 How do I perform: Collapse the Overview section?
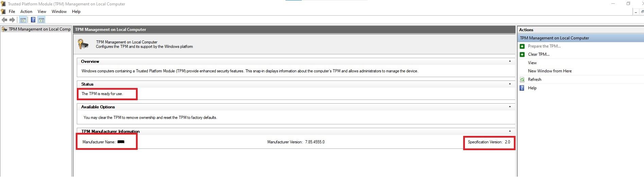point(510,61)
